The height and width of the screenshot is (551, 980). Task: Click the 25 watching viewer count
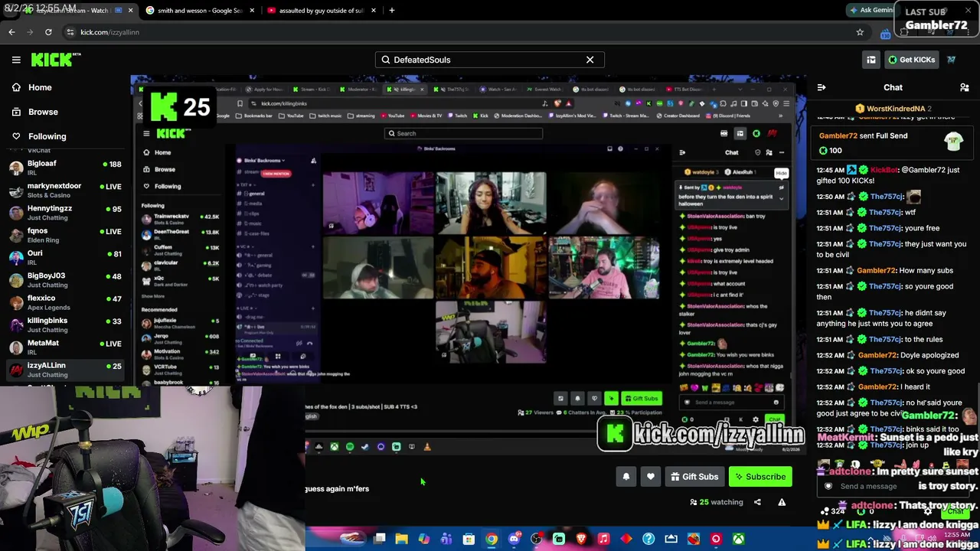pyautogui.click(x=717, y=502)
